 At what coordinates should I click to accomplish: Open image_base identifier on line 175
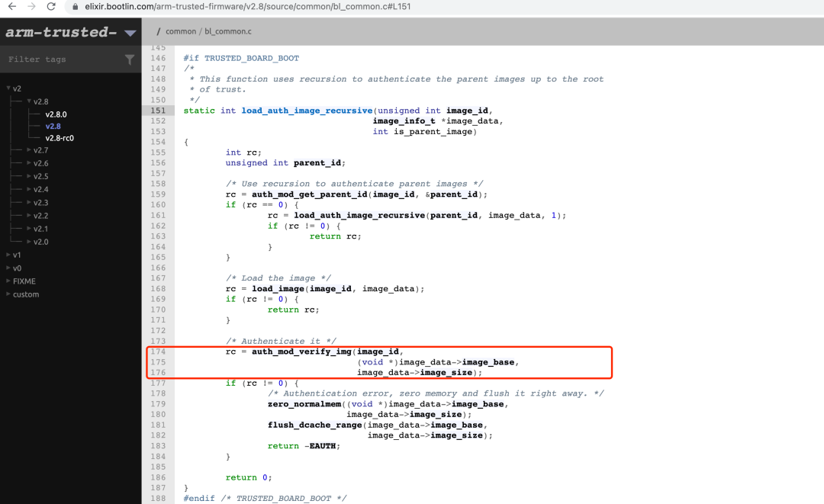[x=488, y=362]
